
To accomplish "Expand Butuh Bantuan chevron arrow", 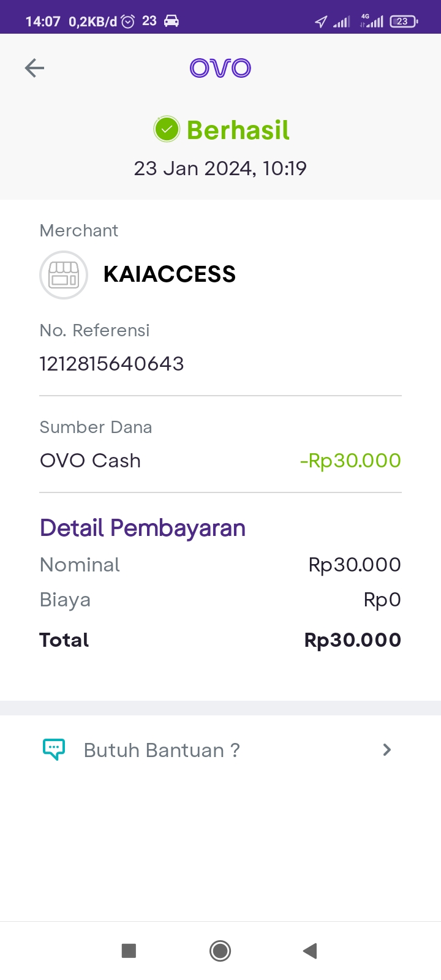I will point(386,750).
